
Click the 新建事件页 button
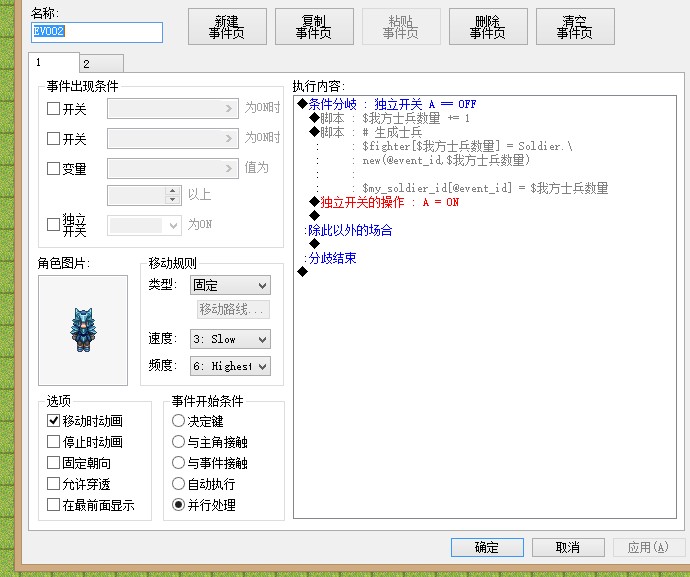point(227,26)
